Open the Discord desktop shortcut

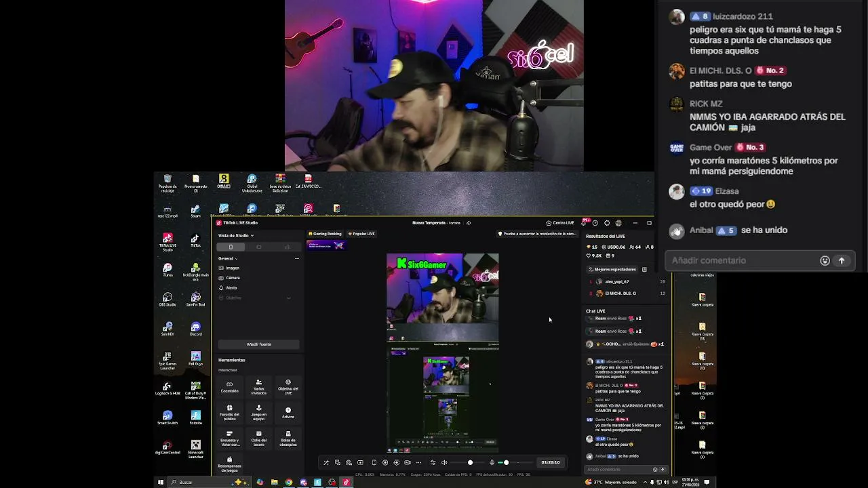[x=196, y=329]
